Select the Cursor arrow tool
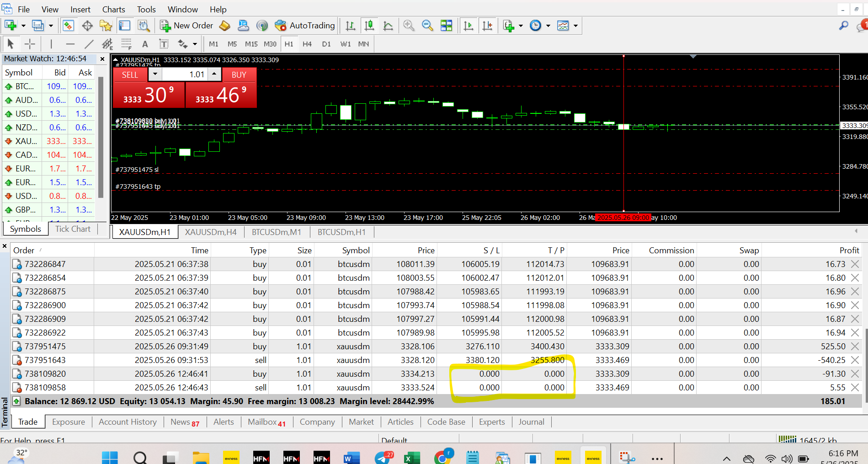 11,44
